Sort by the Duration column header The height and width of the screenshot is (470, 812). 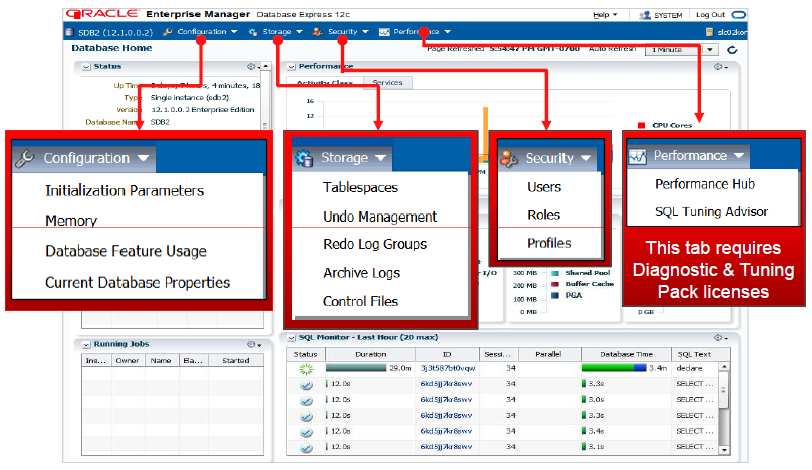(x=370, y=355)
